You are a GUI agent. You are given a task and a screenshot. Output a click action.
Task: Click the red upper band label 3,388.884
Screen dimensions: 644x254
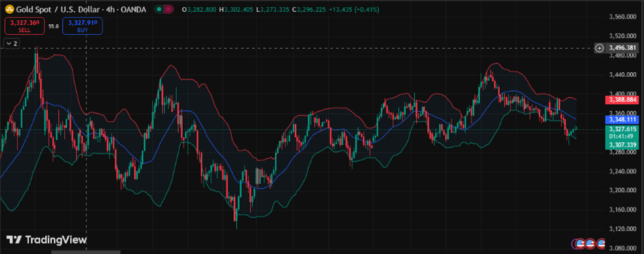tap(622, 100)
